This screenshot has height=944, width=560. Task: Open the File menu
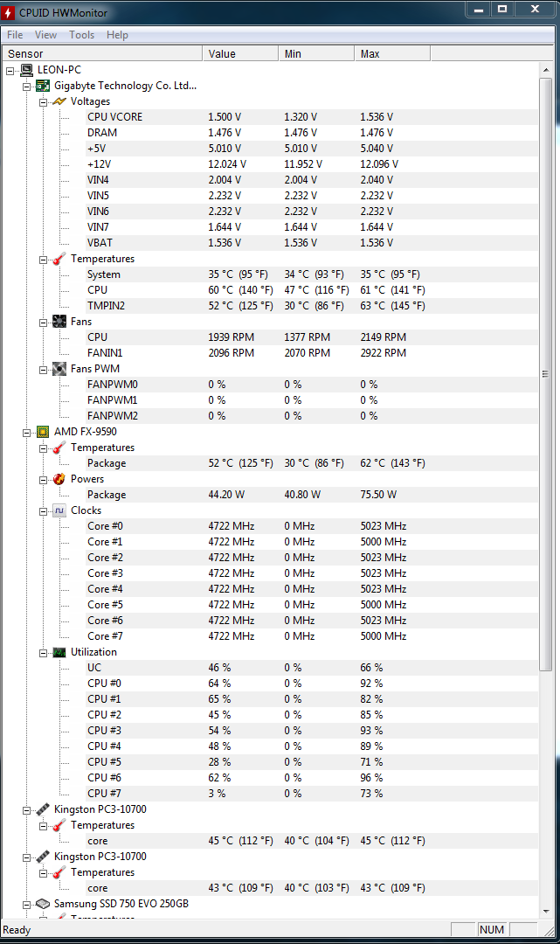point(15,35)
